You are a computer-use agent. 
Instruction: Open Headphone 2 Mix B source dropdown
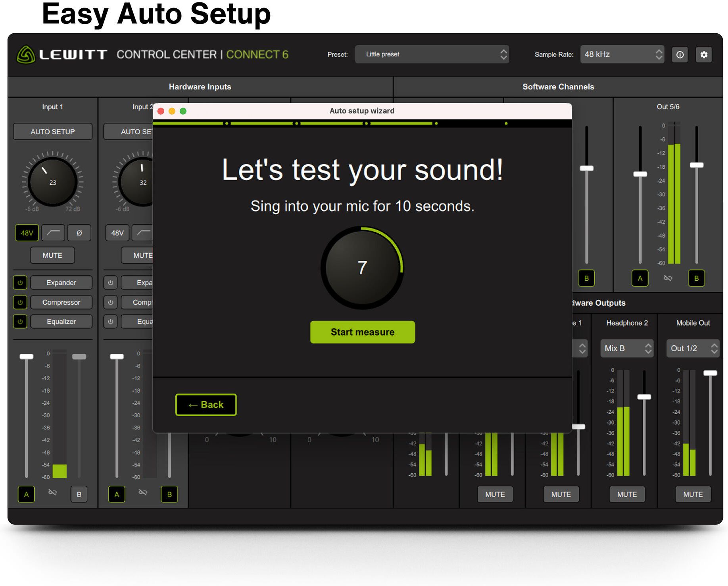pyautogui.click(x=626, y=349)
